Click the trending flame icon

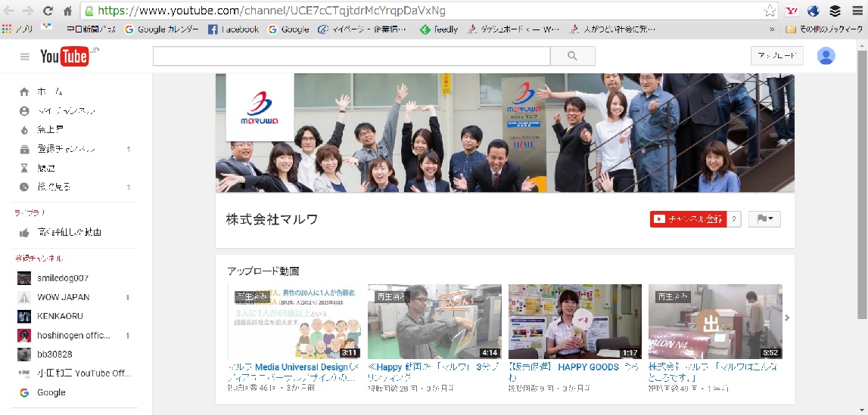click(x=23, y=131)
